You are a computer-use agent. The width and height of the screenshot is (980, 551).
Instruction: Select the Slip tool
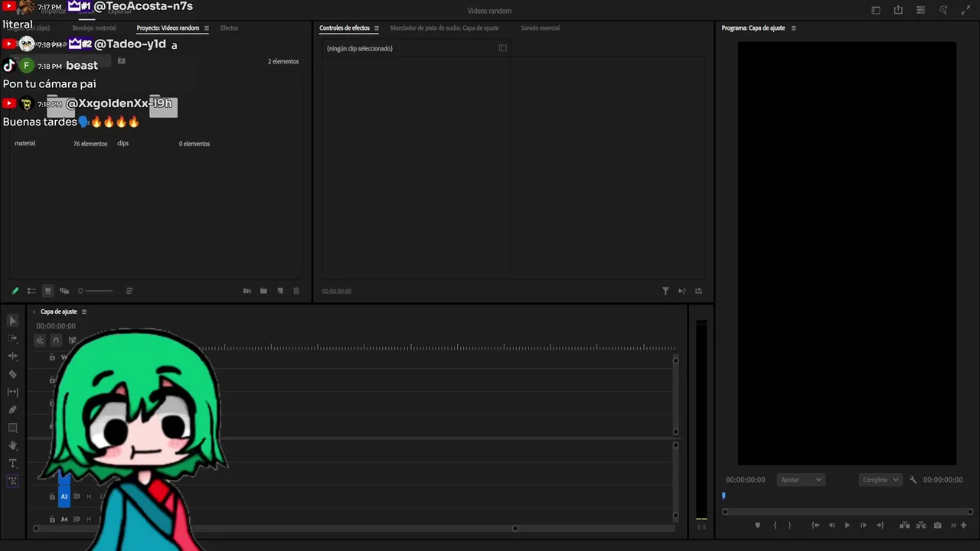click(13, 392)
